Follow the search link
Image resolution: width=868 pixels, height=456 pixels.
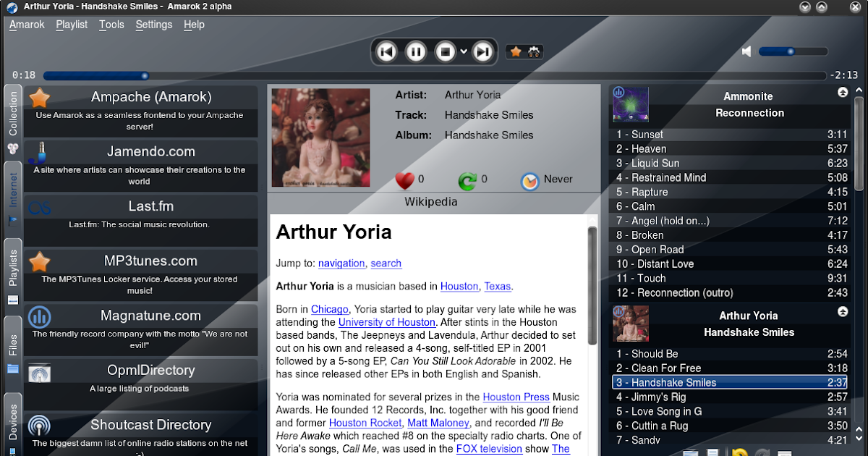[386, 263]
